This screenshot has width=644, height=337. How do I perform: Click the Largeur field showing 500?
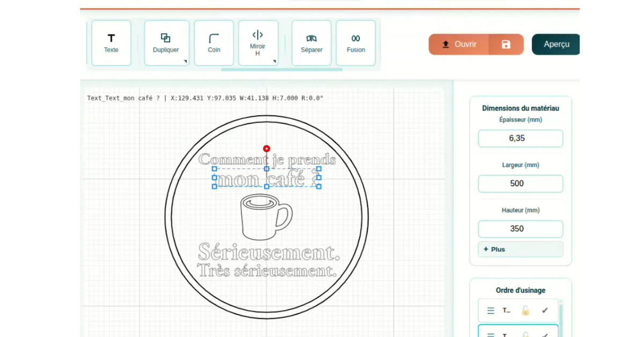pyautogui.click(x=521, y=184)
